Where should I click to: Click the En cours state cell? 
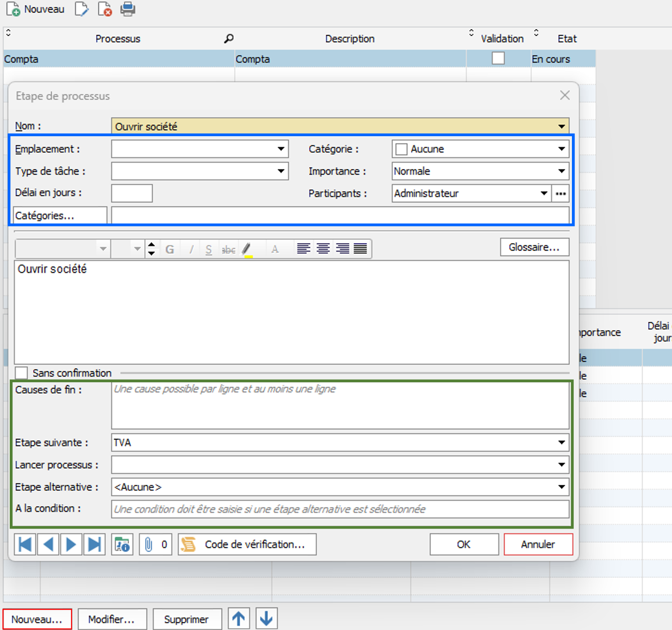tap(563, 59)
